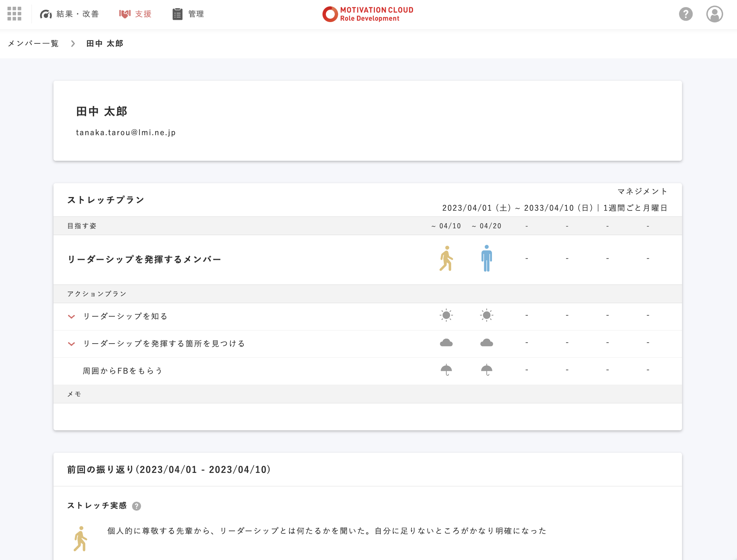Click the walking person icon under 04/10
The height and width of the screenshot is (560, 737).
446,258
